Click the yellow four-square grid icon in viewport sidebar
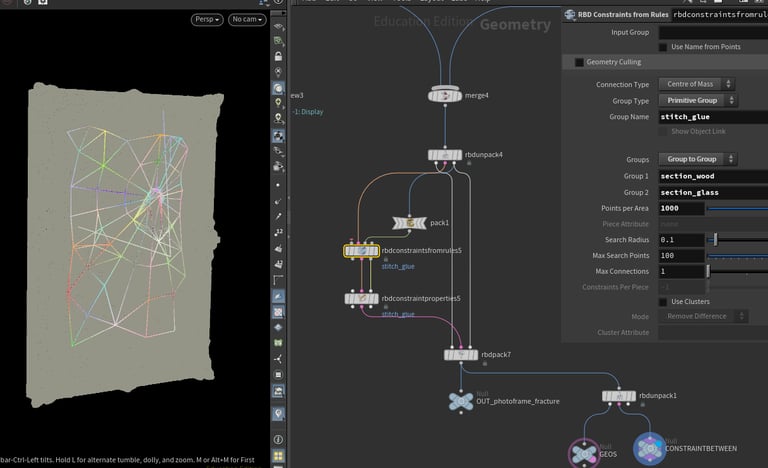 278,456
